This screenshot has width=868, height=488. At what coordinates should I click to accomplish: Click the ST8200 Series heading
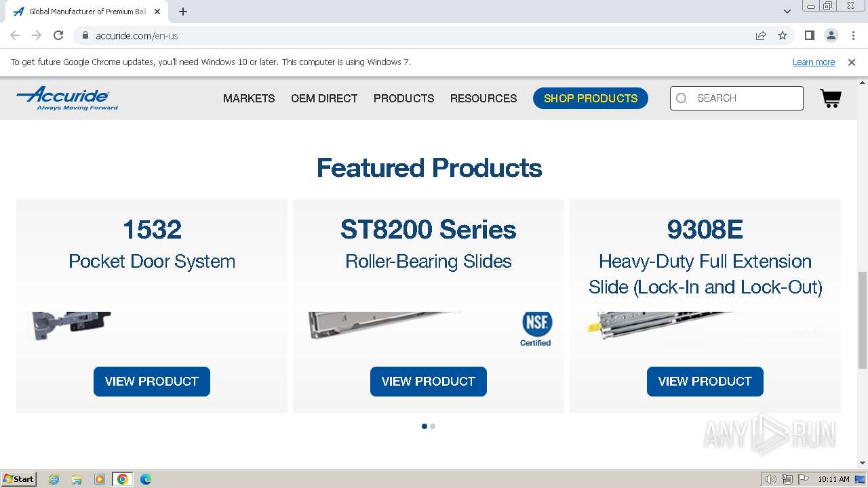tap(429, 230)
